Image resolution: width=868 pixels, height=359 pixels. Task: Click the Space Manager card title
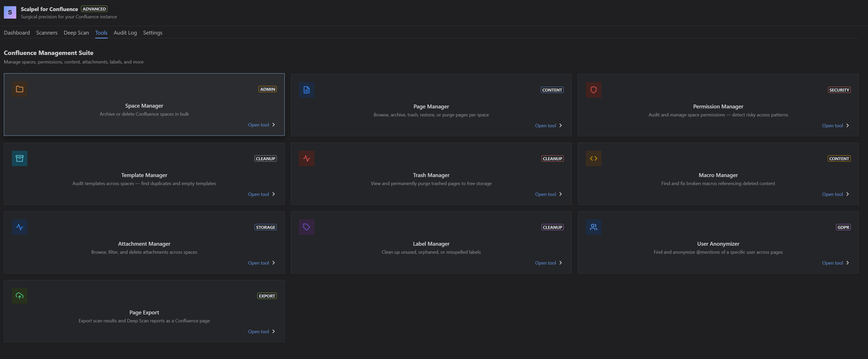coord(144,106)
